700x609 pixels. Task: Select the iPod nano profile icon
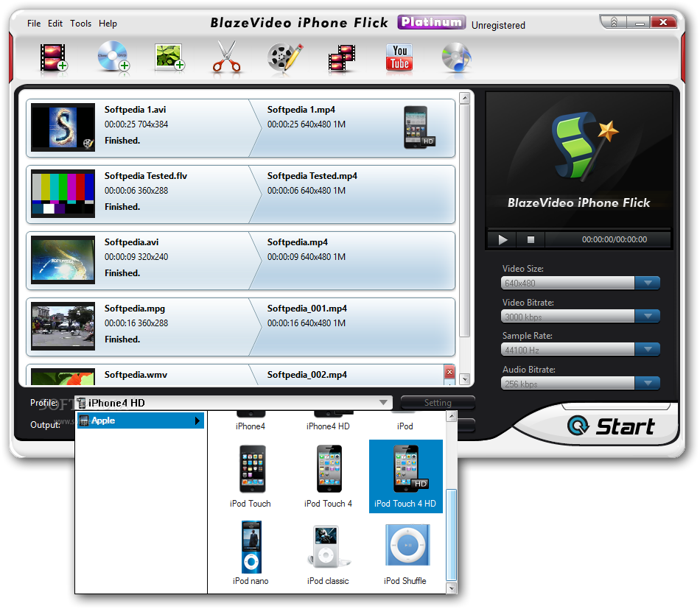251,547
